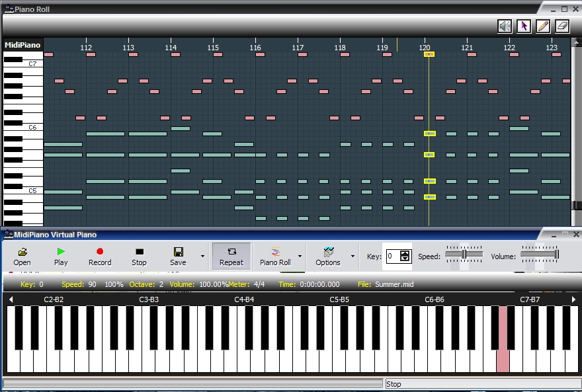Select the eraser tool

(562, 26)
